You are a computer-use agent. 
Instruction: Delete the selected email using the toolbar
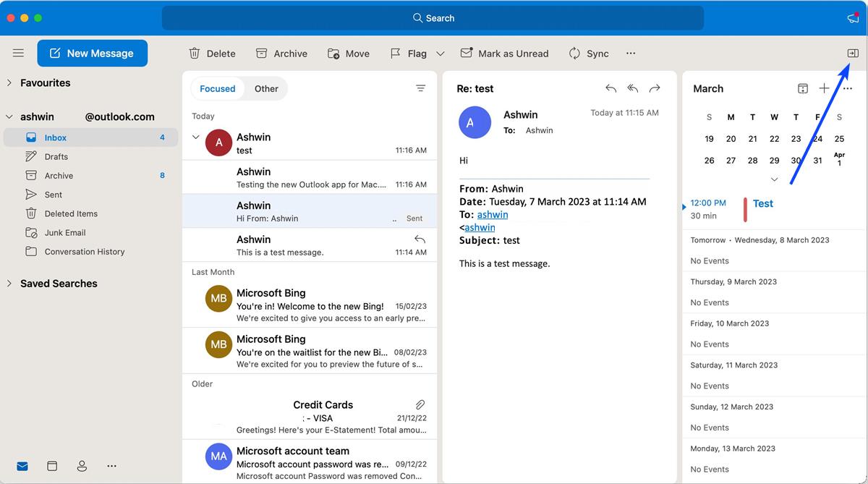(x=212, y=53)
